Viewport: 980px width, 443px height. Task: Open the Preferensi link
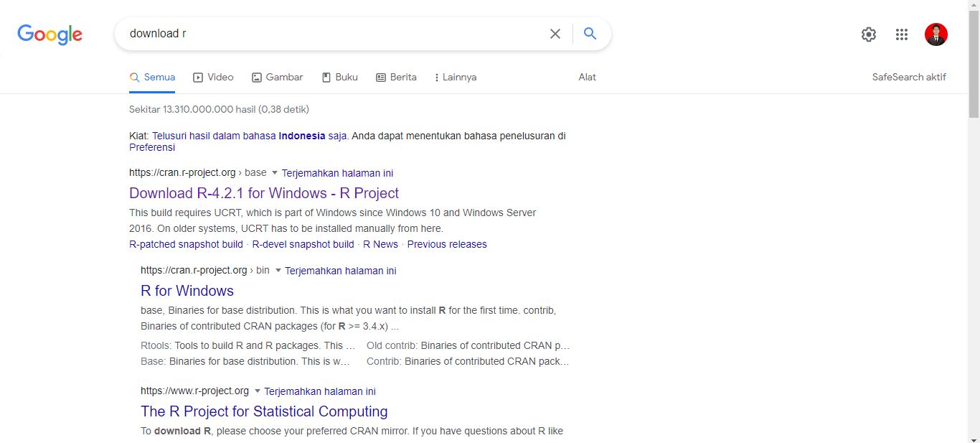click(152, 147)
